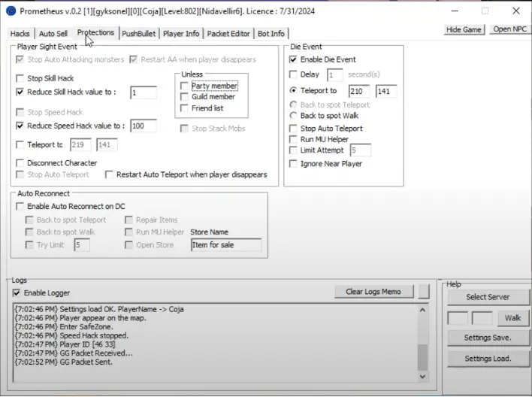The width and height of the screenshot is (532, 397).
Task: Switch to the Player Info tab
Action: [x=181, y=34]
